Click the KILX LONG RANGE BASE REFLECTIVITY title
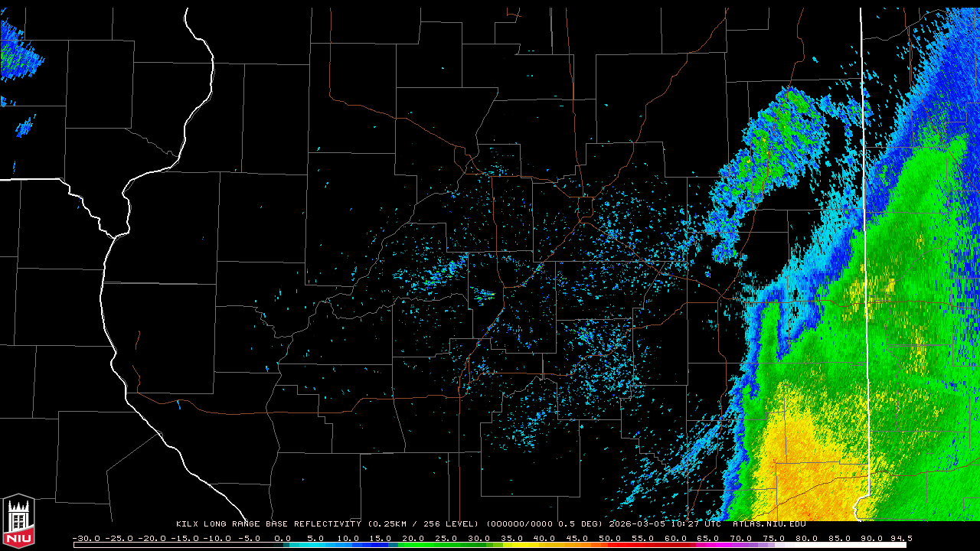 point(268,524)
